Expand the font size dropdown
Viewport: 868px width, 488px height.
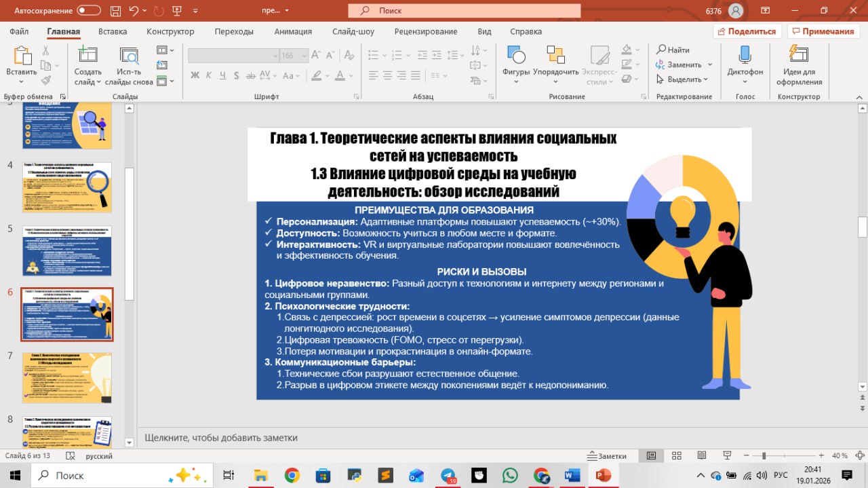tap(304, 56)
